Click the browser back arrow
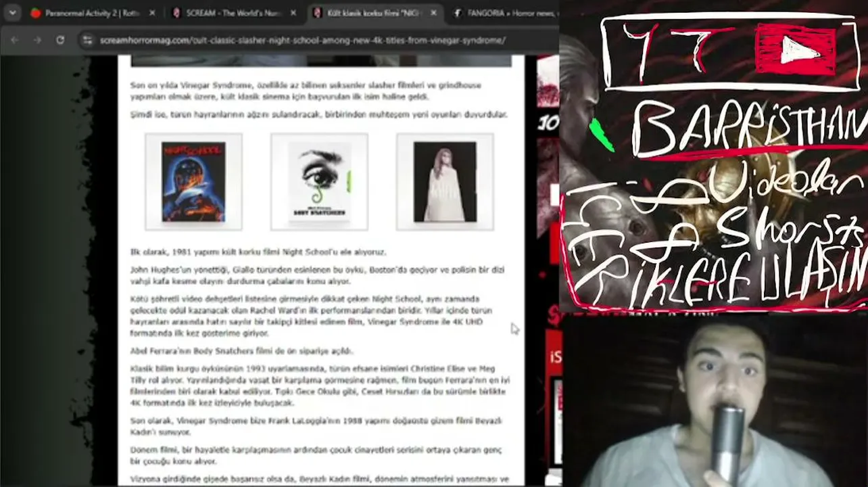This screenshot has height=487, width=868. tap(14, 40)
